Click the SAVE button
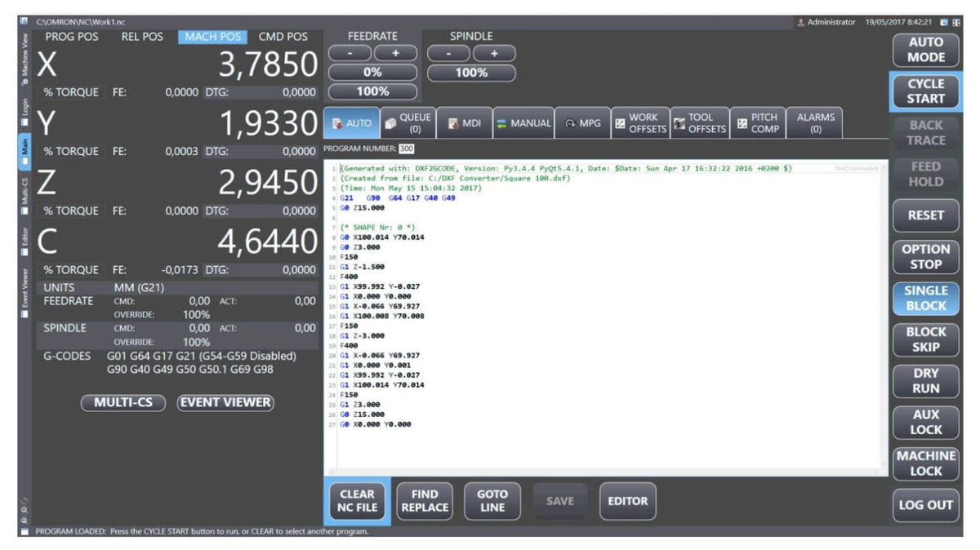The image size is (980, 550). (559, 501)
